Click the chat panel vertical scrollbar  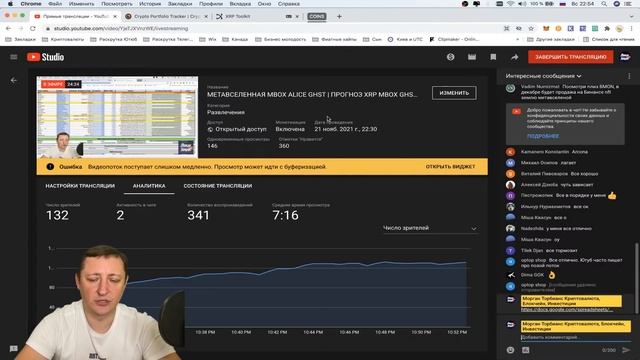636,278
